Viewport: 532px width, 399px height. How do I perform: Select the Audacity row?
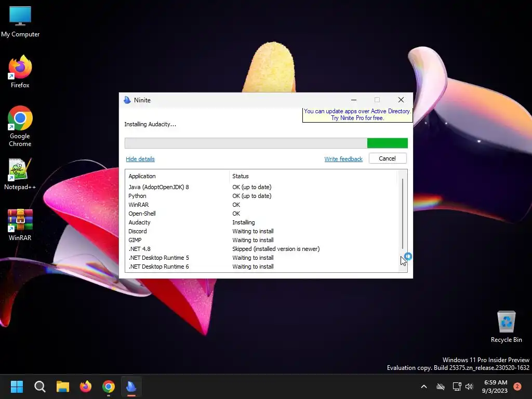pos(261,222)
